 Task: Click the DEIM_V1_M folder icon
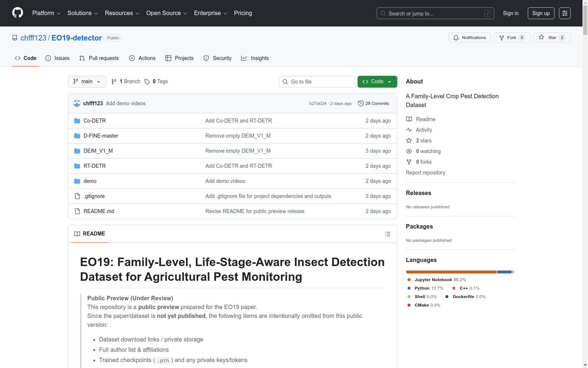(x=77, y=151)
